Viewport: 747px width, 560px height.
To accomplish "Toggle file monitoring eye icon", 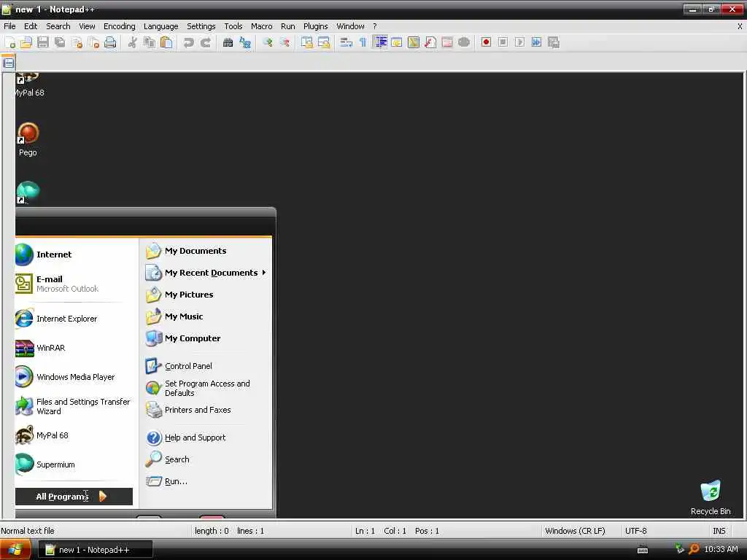I will tap(463, 42).
